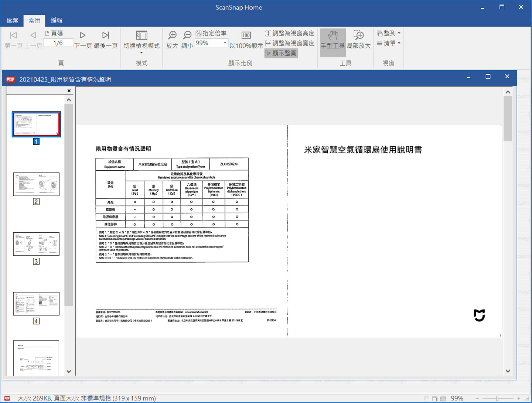Enable the grid thumbnail view in status bar

point(443,398)
